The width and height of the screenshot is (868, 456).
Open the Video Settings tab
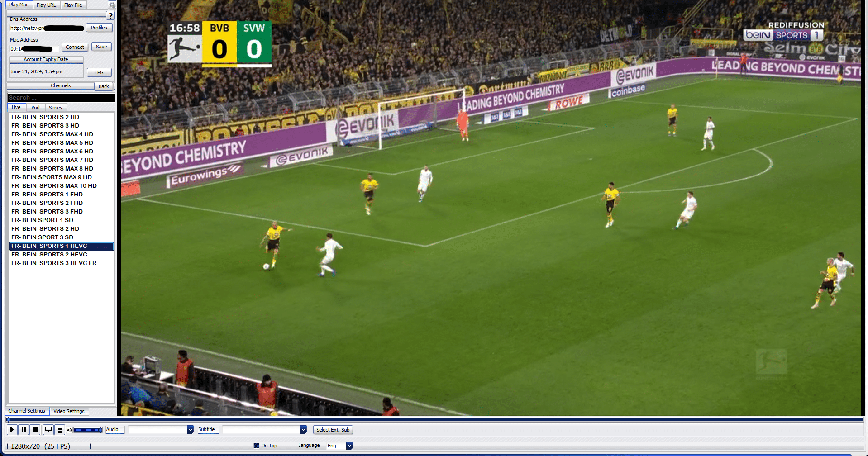(x=69, y=411)
